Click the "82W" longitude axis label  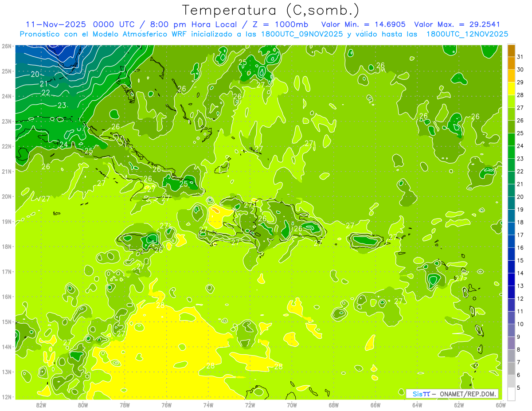pos(41,405)
